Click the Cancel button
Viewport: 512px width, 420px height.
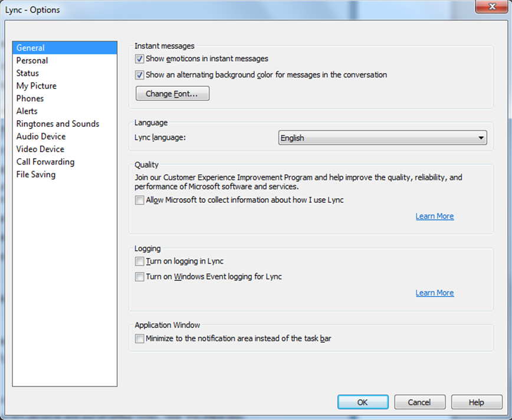coord(419,402)
